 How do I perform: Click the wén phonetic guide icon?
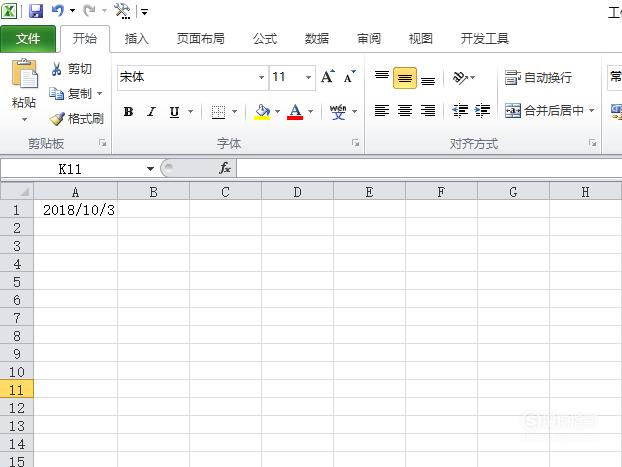(338, 112)
